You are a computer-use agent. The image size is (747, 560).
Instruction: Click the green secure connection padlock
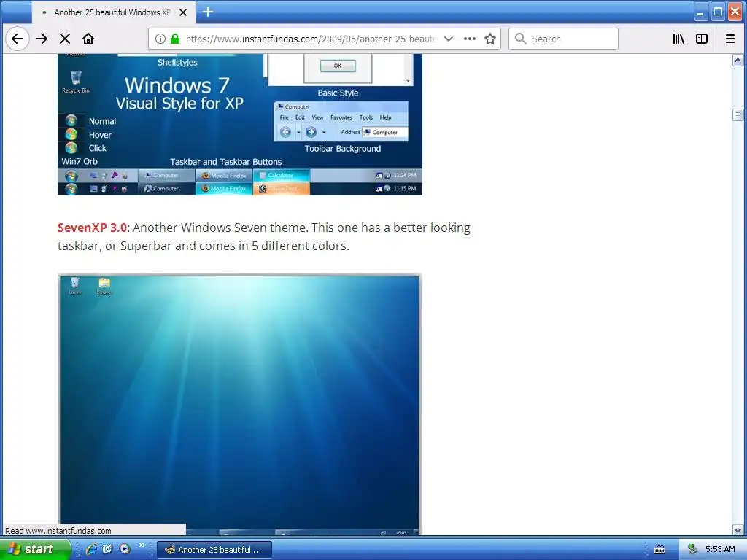[x=175, y=39]
